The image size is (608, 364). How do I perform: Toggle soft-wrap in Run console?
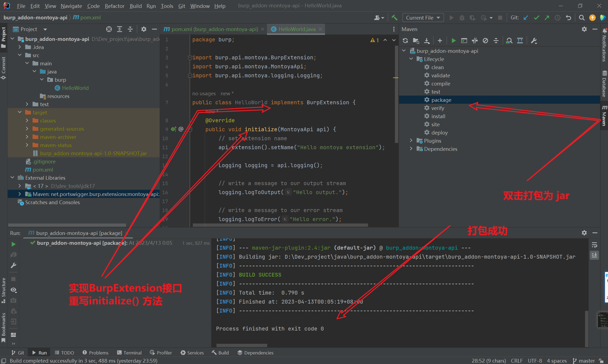(x=594, y=245)
